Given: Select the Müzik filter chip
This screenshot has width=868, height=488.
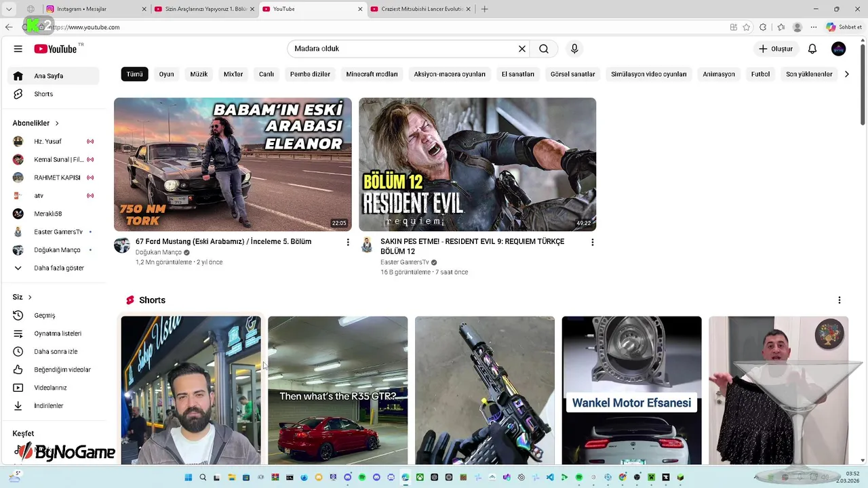Looking at the screenshot, I should (199, 74).
